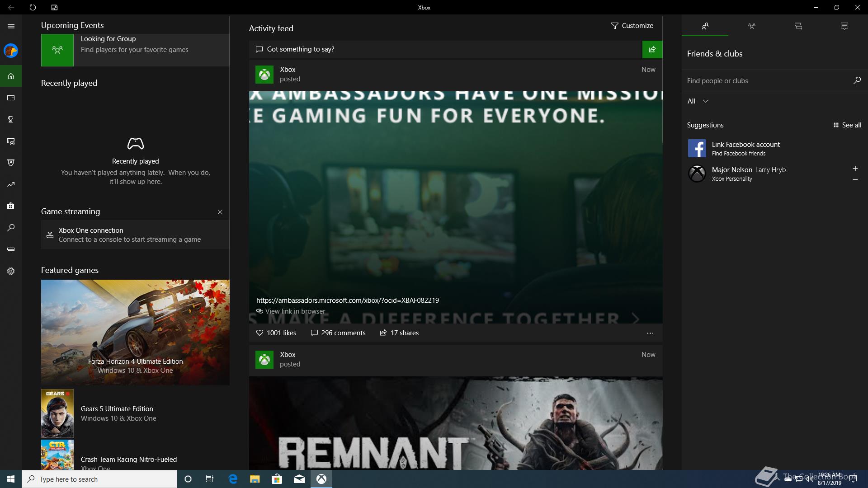Open Game captures sidebar icon
The image size is (868, 488).
[11, 141]
